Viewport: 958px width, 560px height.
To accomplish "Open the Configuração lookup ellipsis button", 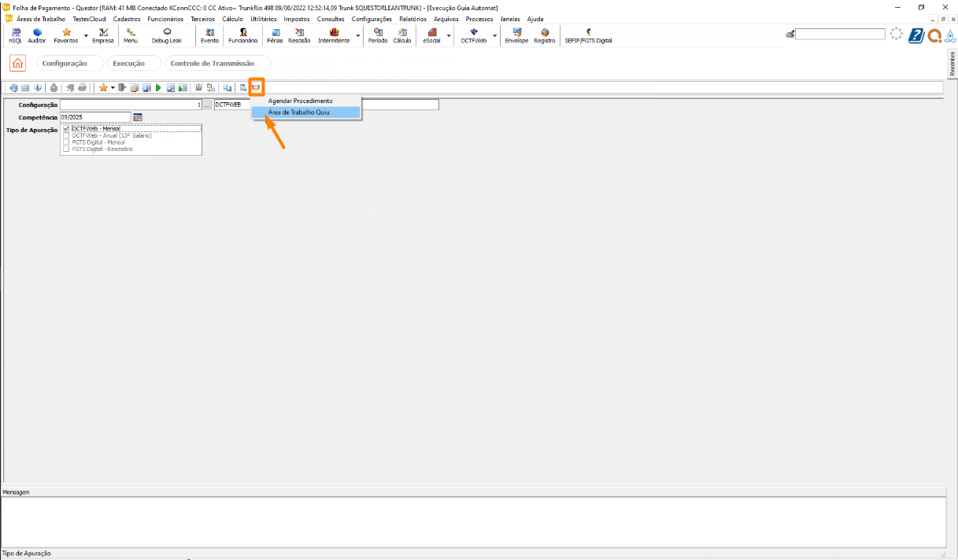I will (207, 105).
